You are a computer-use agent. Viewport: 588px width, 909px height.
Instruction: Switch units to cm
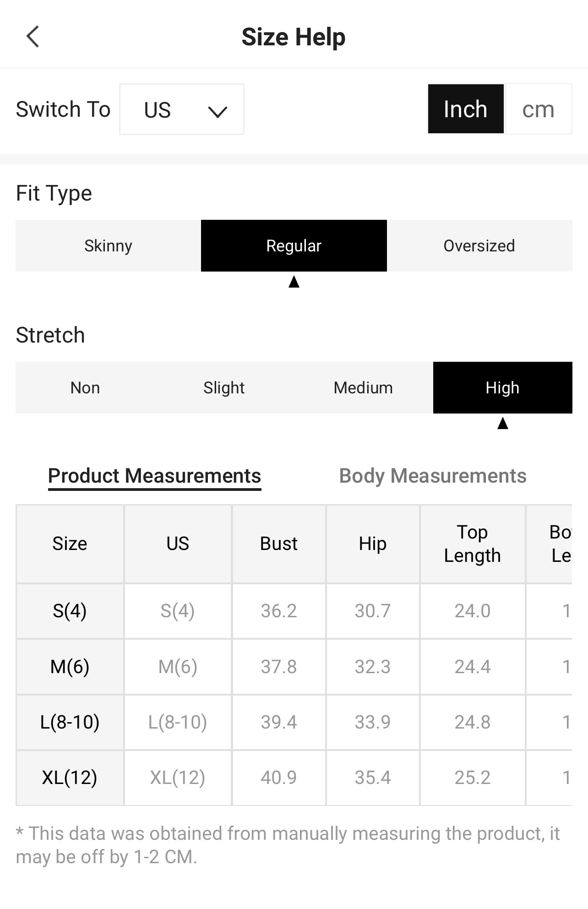(x=538, y=109)
